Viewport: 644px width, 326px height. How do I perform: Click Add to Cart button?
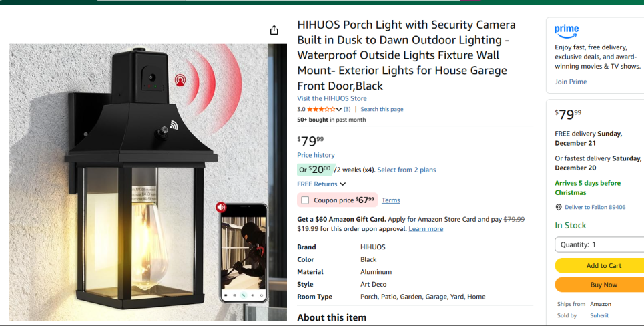[603, 265]
